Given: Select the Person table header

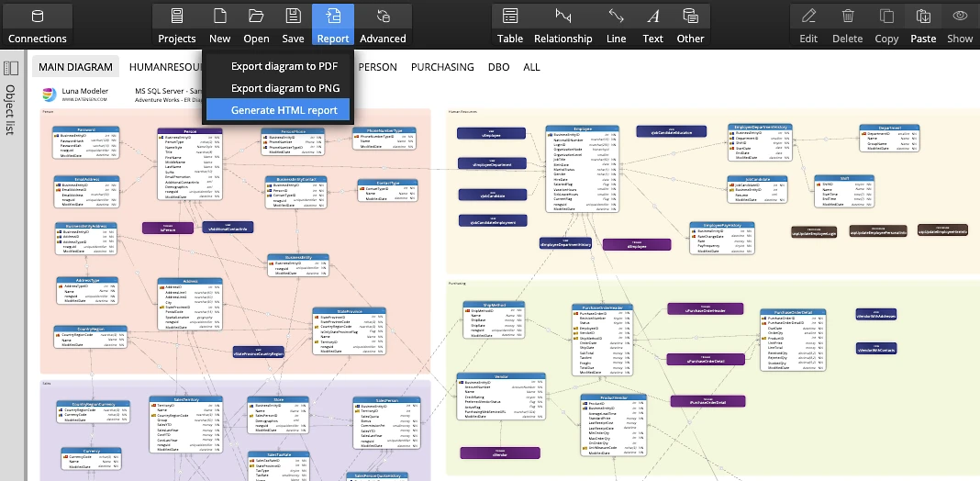Looking at the screenshot, I should click(190, 131).
